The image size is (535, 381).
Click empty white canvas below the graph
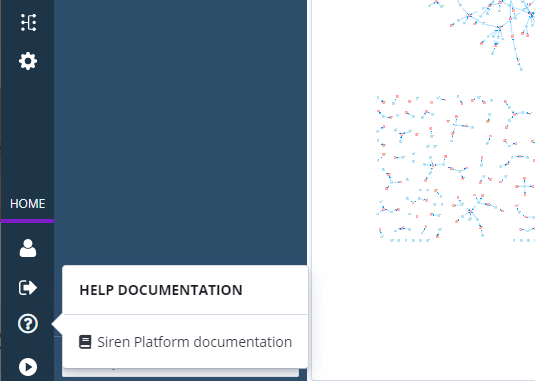pos(423,307)
